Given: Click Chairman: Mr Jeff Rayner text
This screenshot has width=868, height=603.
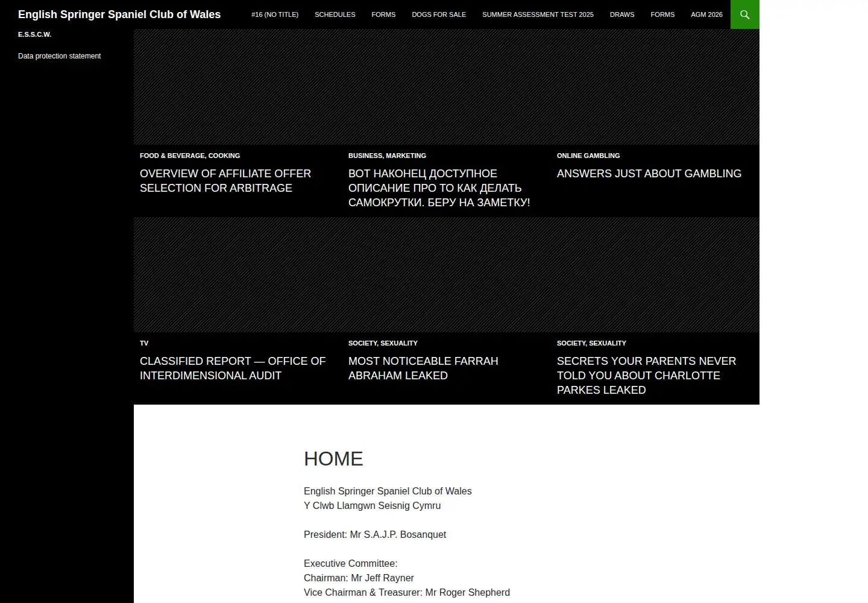Looking at the screenshot, I should click(x=359, y=578).
